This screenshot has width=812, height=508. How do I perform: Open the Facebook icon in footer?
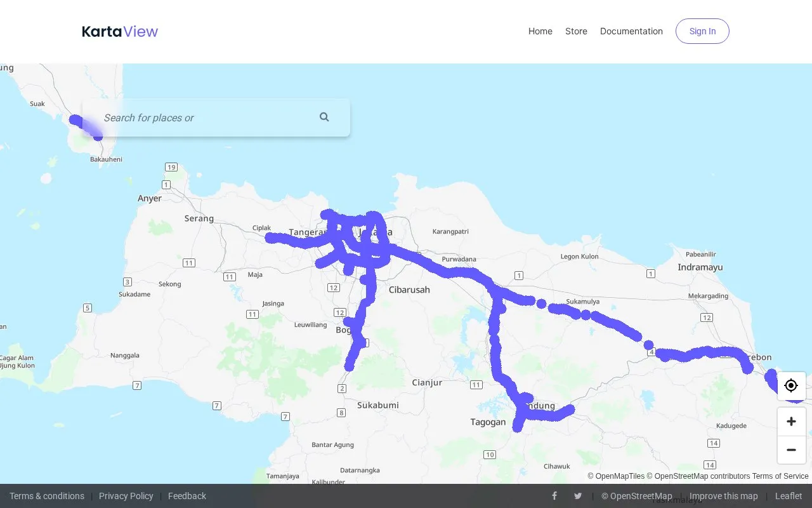(x=554, y=496)
